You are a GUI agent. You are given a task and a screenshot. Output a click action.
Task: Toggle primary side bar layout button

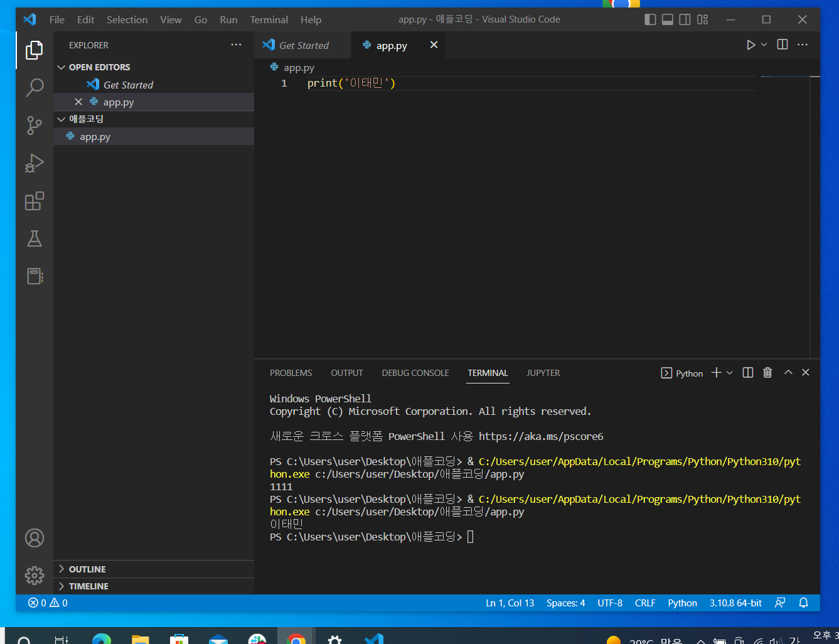[x=650, y=19]
